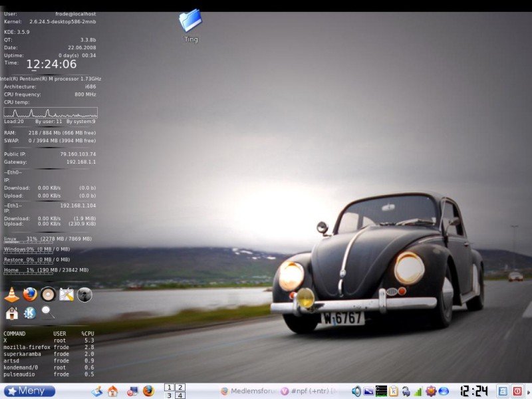Launch Firefox from the taskbar quick launch
This screenshot has height=399, width=532.
pos(148,391)
